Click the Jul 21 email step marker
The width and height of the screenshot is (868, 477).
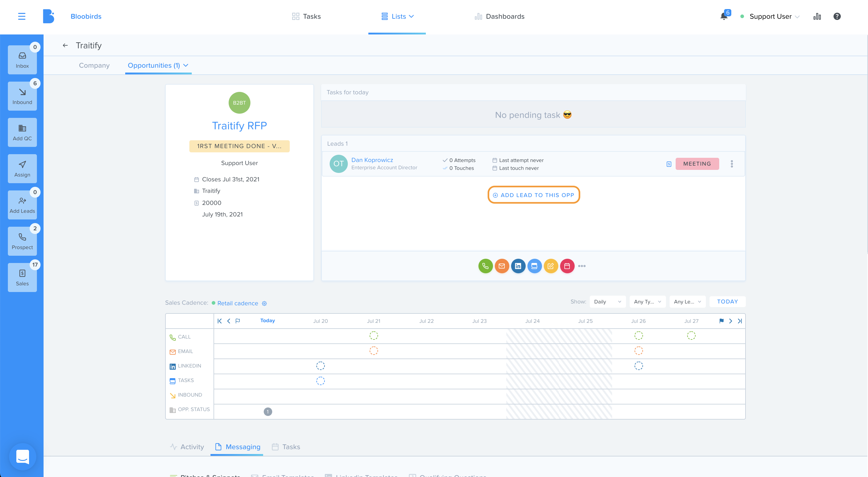click(373, 351)
